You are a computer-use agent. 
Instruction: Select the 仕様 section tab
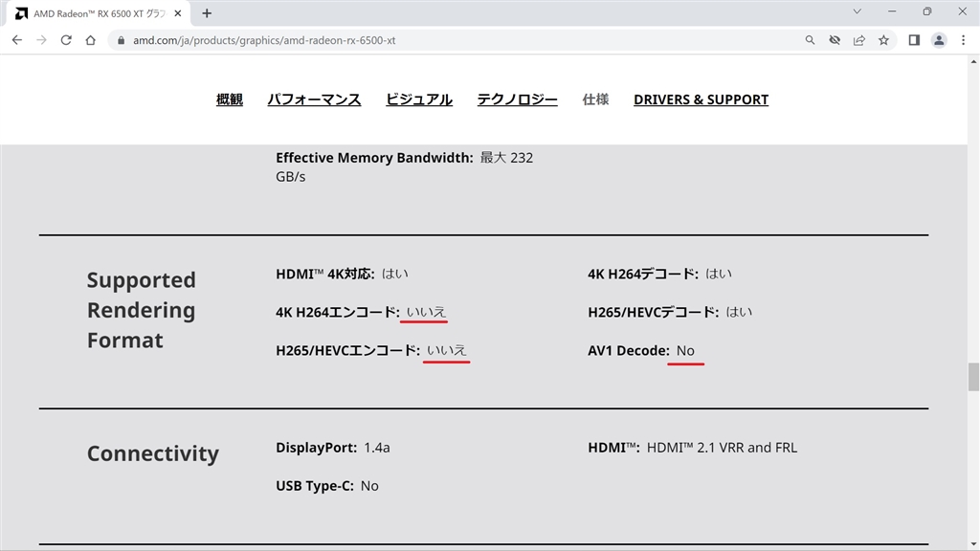[x=595, y=99]
